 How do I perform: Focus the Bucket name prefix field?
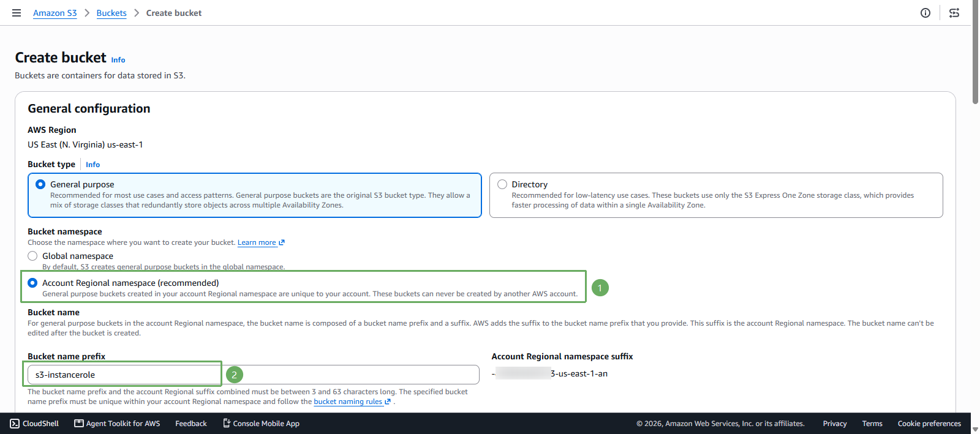(254, 375)
